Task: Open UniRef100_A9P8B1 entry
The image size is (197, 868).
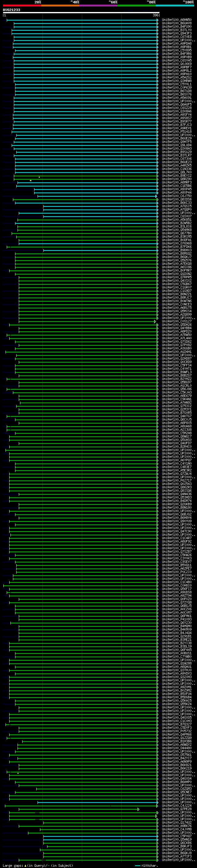Action: point(177,47)
